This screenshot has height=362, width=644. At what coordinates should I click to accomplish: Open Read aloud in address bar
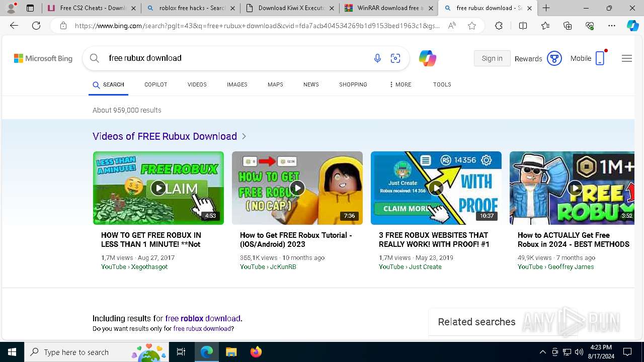pyautogui.click(x=452, y=26)
